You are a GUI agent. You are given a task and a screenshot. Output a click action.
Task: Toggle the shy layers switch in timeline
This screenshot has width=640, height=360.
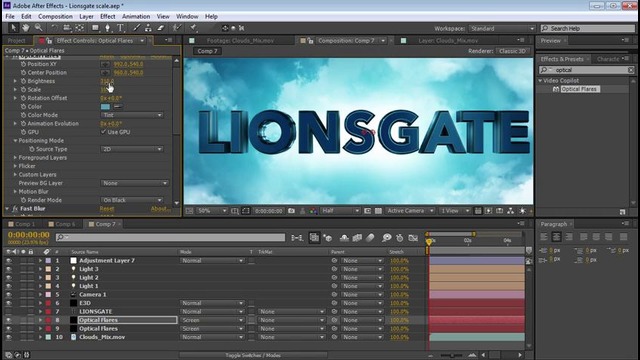coord(344,238)
